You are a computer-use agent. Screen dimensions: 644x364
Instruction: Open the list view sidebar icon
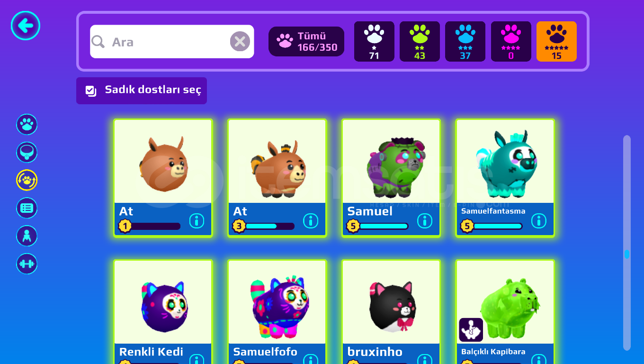click(x=27, y=208)
